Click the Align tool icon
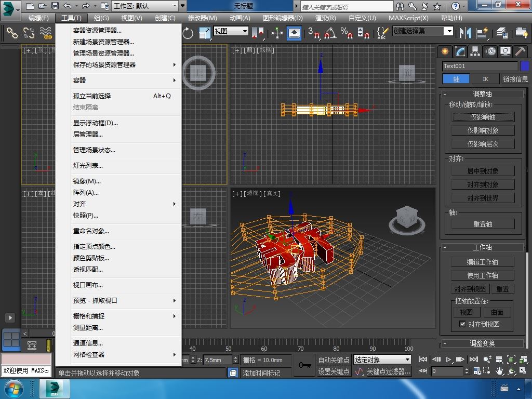Screen dimensions: 532x399 (482, 33)
